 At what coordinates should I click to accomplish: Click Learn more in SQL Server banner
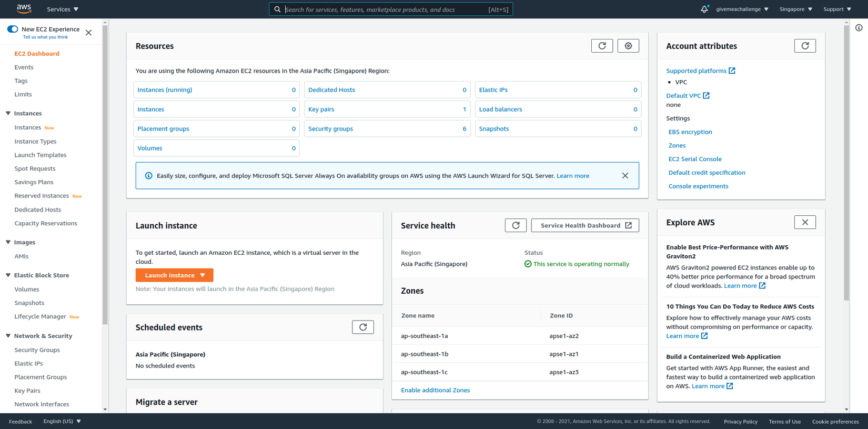pos(573,176)
